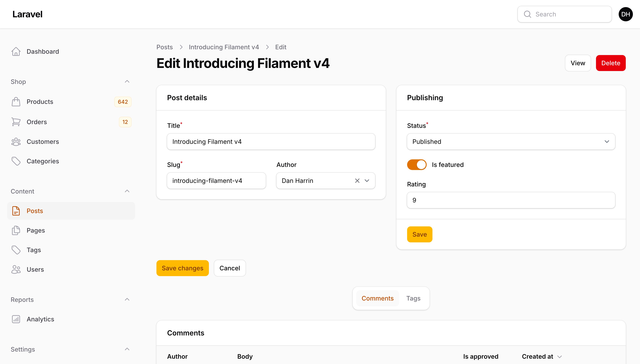Open the Author dropdown chevron
The width and height of the screenshot is (640, 364).
pyautogui.click(x=367, y=181)
